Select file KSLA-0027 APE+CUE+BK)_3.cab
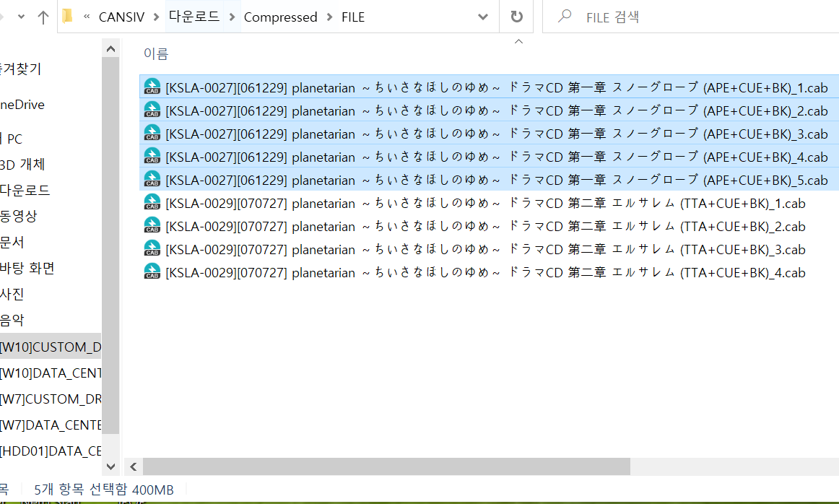The height and width of the screenshot is (504, 839). [x=489, y=133]
